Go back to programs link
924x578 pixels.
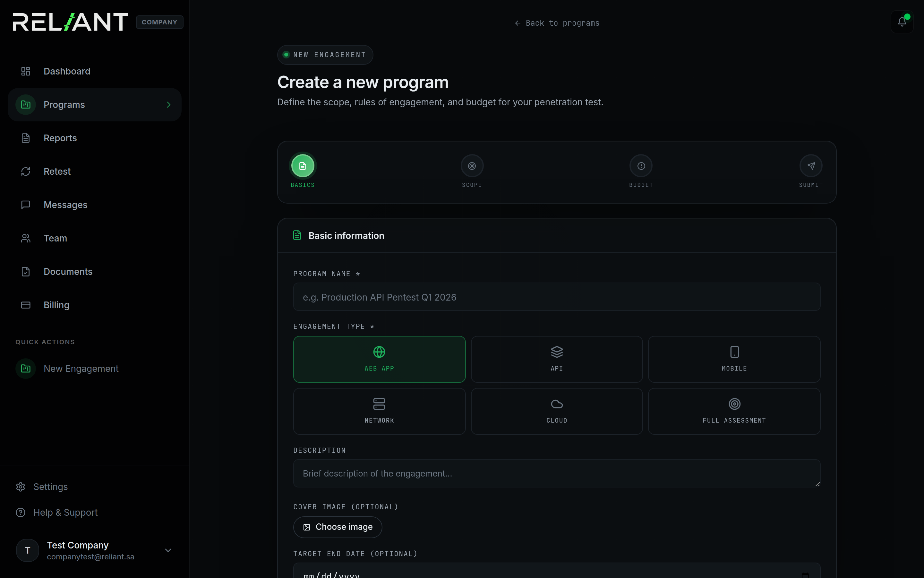pyautogui.click(x=557, y=23)
